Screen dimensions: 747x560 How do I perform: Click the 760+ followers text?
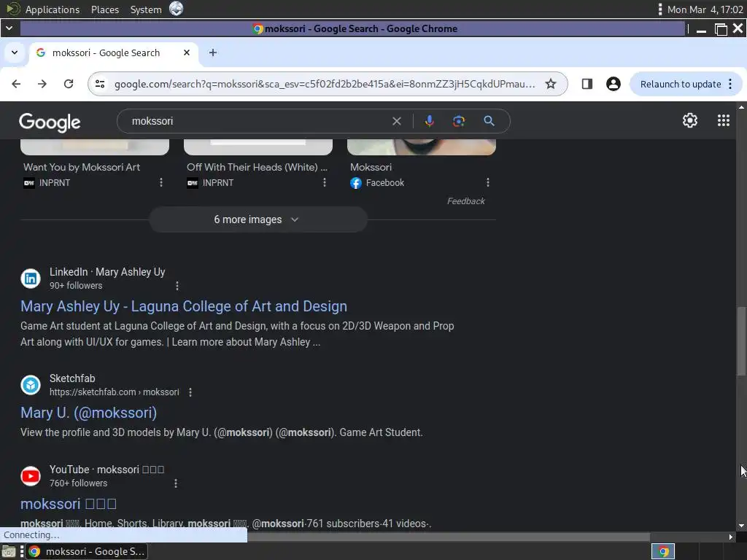pyautogui.click(x=78, y=483)
